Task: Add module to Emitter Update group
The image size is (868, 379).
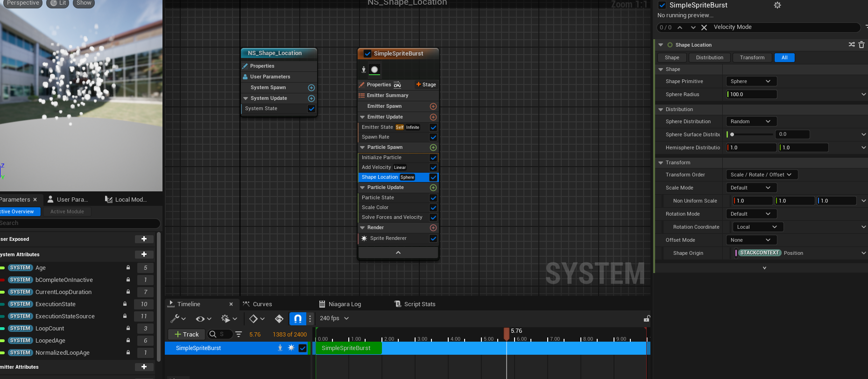Action: pos(433,117)
